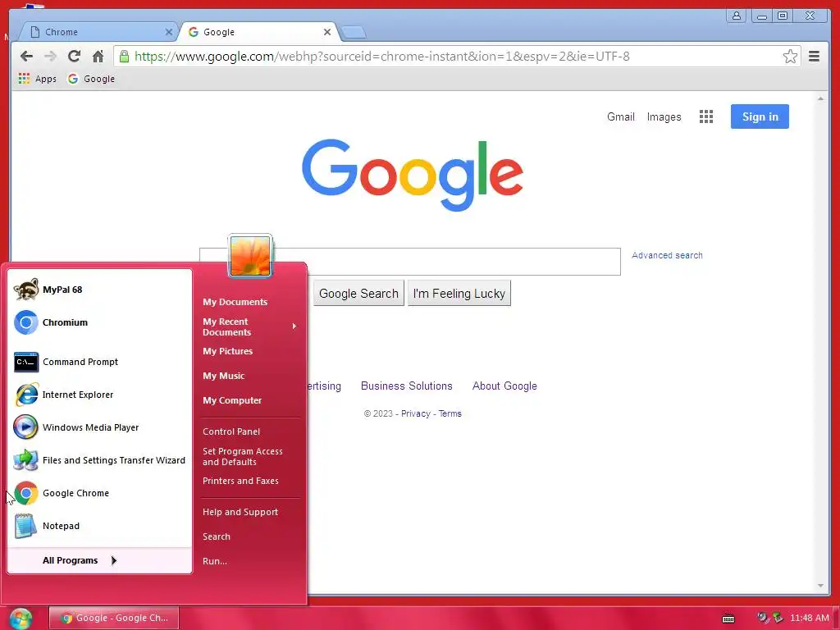This screenshot has width=840, height=630.
Task: Click the Chrome user profile icon
Action: pyautogui.click(x=737, y=16)
